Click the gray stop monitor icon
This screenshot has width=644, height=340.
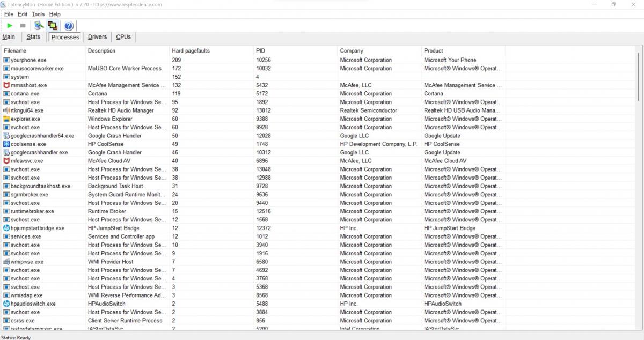(x=23, y=25)
